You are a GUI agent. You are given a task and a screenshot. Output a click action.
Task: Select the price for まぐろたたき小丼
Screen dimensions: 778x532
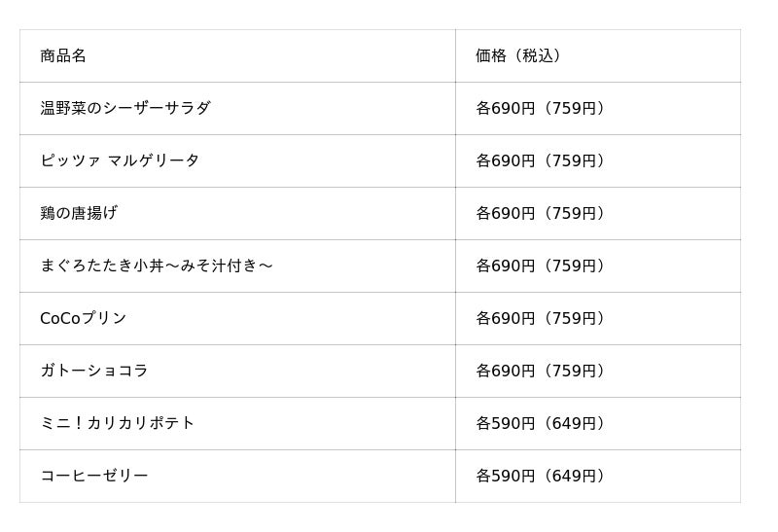click(542, 266)
